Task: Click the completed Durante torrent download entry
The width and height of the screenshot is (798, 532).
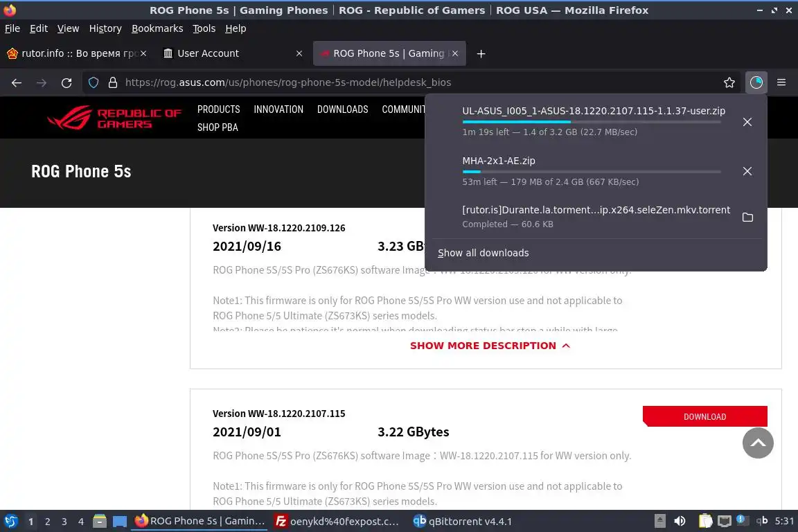Action: (596, 216)
